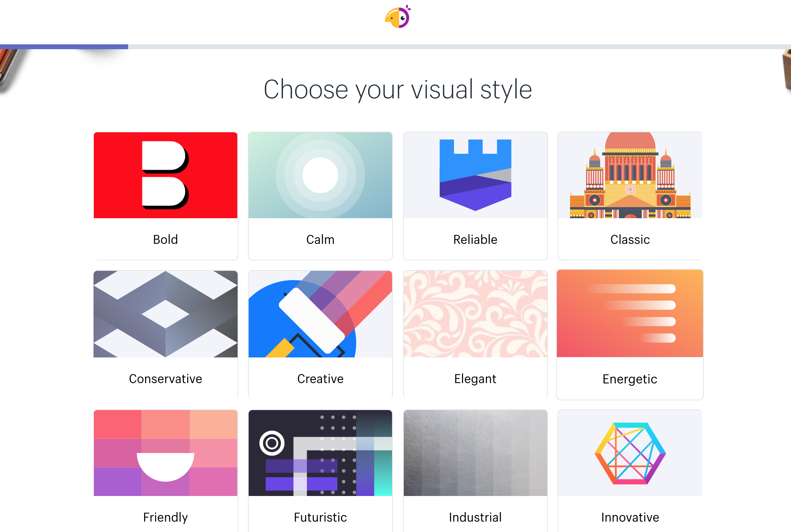Choose the Futuristic dark pattern image
Screen dimensions: 791x532
tap(320, 453)
